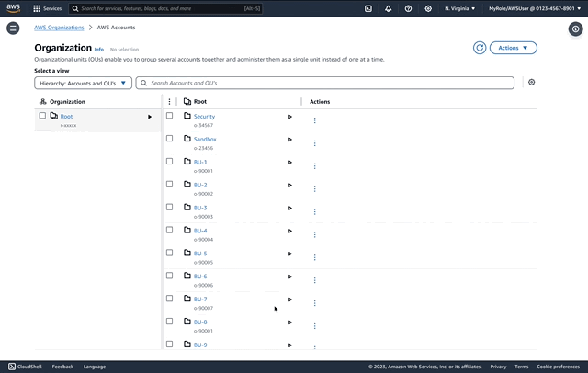
Task: Focus the Search Accounts and OU's field
Action: click(x=324, y=83)
